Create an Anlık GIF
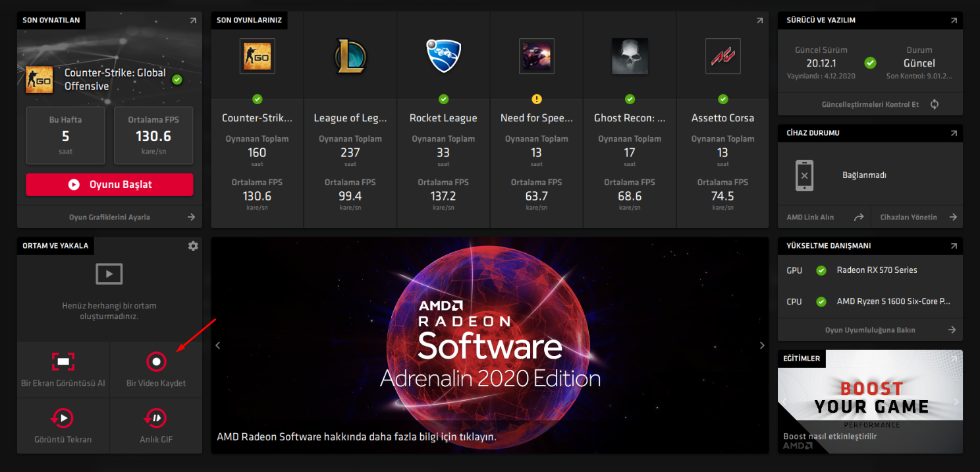The height and width of the screenshot is (472, 980). coord(156,418)
